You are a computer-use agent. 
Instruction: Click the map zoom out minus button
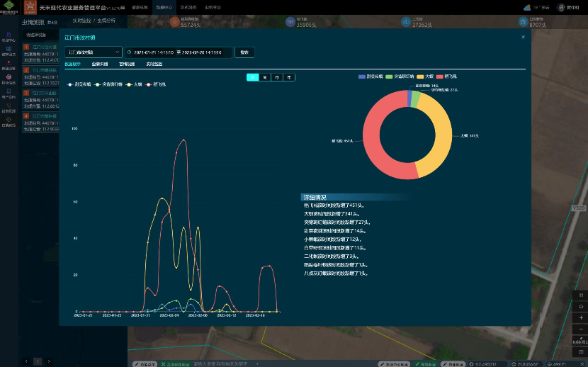581,329
